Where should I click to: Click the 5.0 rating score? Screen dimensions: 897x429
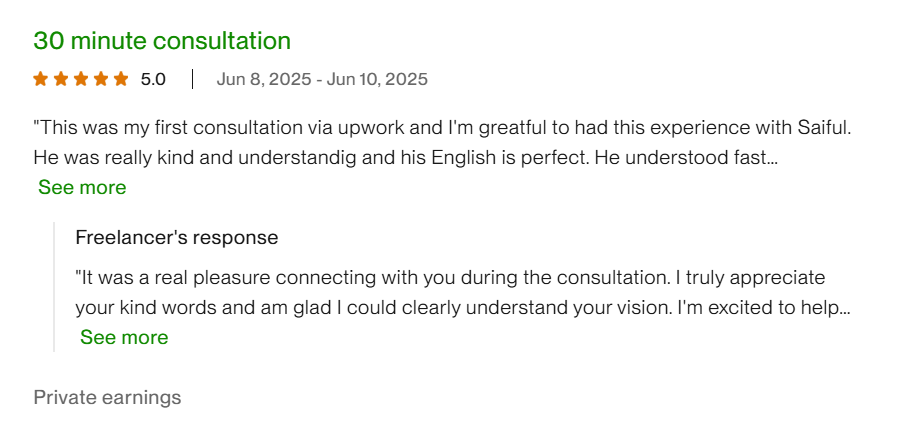coord(153,79)
